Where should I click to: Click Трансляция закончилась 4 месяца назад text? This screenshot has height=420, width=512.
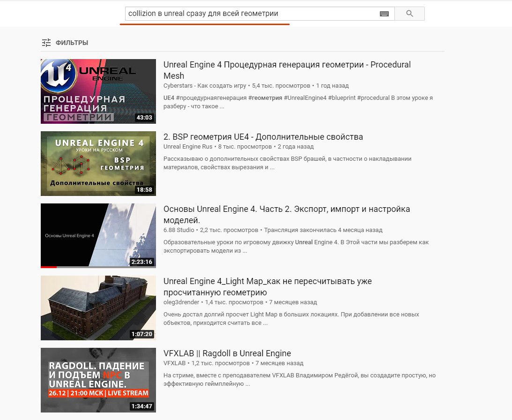[323, 230]
